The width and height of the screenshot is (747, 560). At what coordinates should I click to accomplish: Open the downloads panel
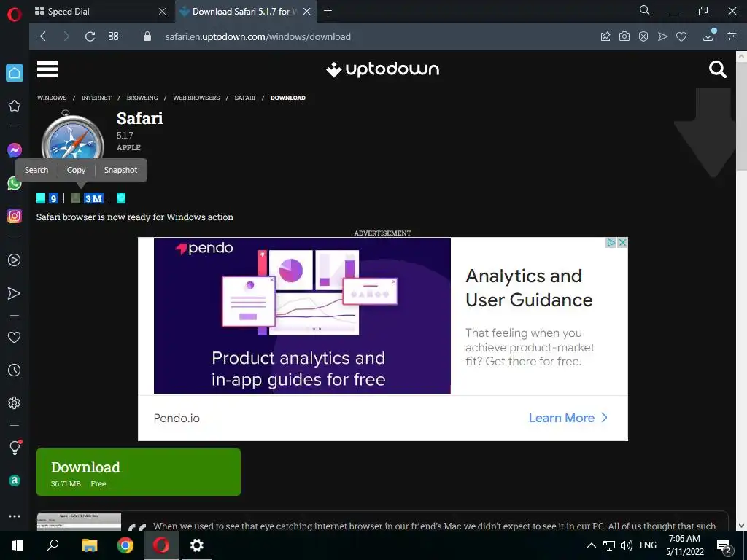point(708,36)
